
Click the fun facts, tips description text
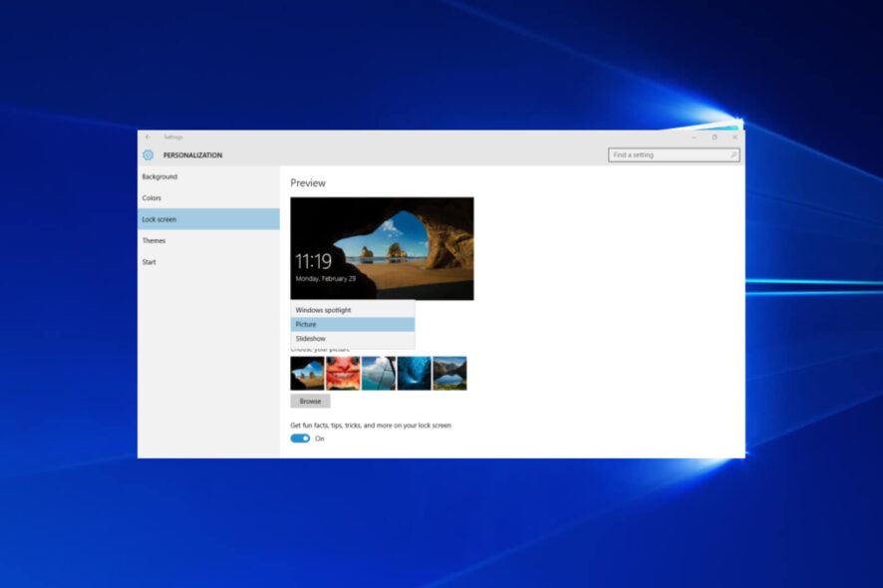click(371, 426)
